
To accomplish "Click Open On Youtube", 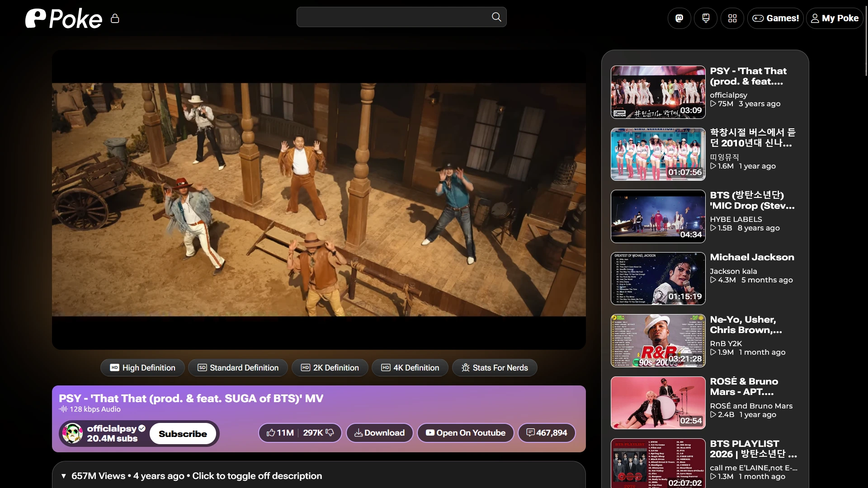I will (465, 433).
